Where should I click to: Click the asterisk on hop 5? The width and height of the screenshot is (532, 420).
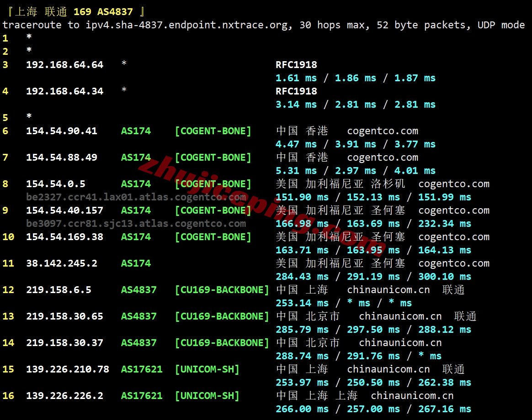click(x=28, y=117)
